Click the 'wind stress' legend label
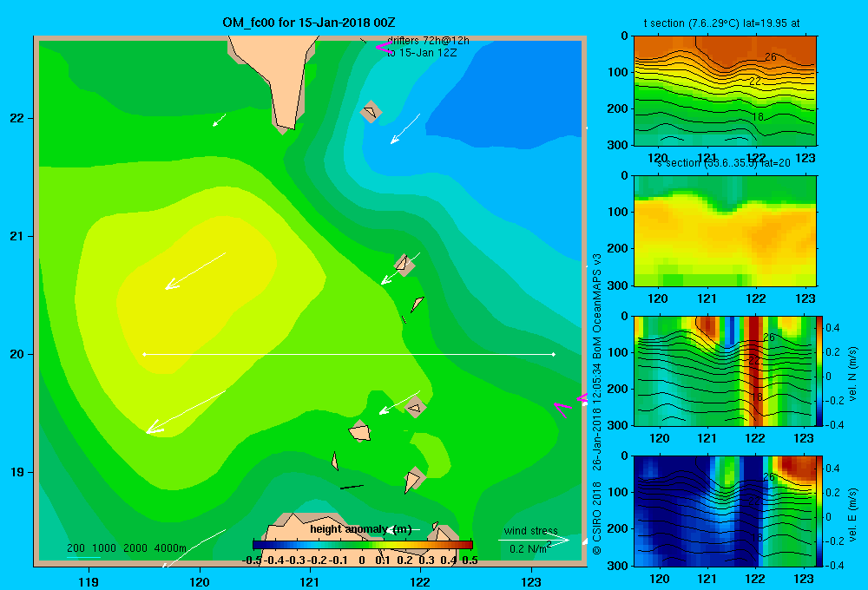Image resolution: width=868 pixels, height=590 pixels. pyautogui.click(x=531, y=530)
